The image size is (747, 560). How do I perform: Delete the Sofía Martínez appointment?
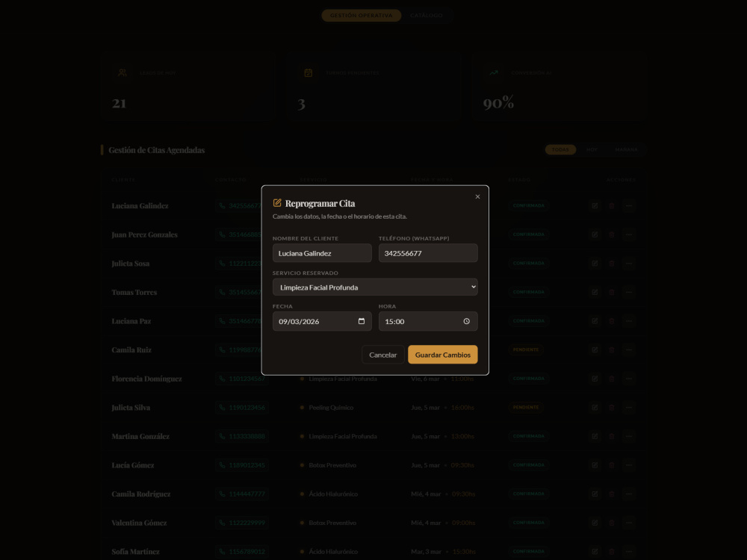[x=612, y=552]
